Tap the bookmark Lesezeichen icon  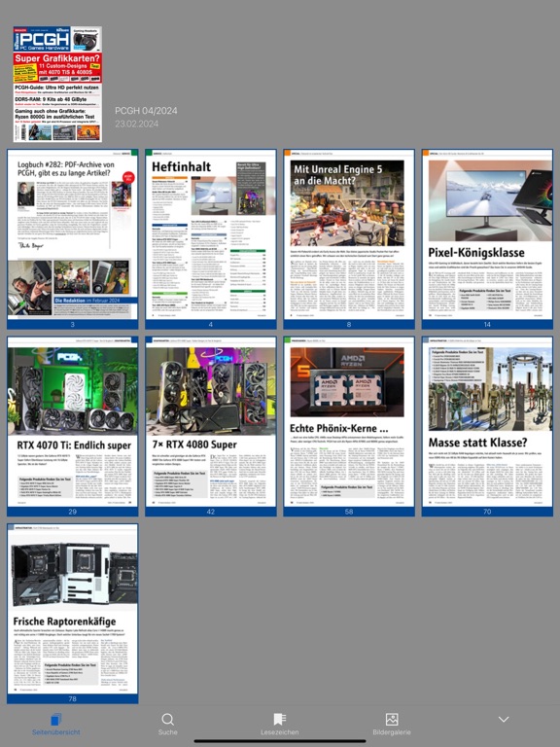pyautogui.click(x=280, y=719)
